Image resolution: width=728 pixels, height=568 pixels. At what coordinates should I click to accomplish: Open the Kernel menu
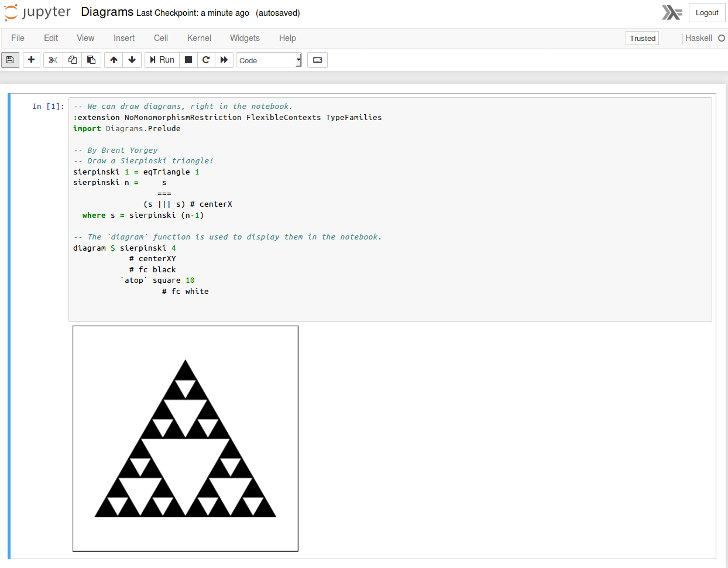199,38
